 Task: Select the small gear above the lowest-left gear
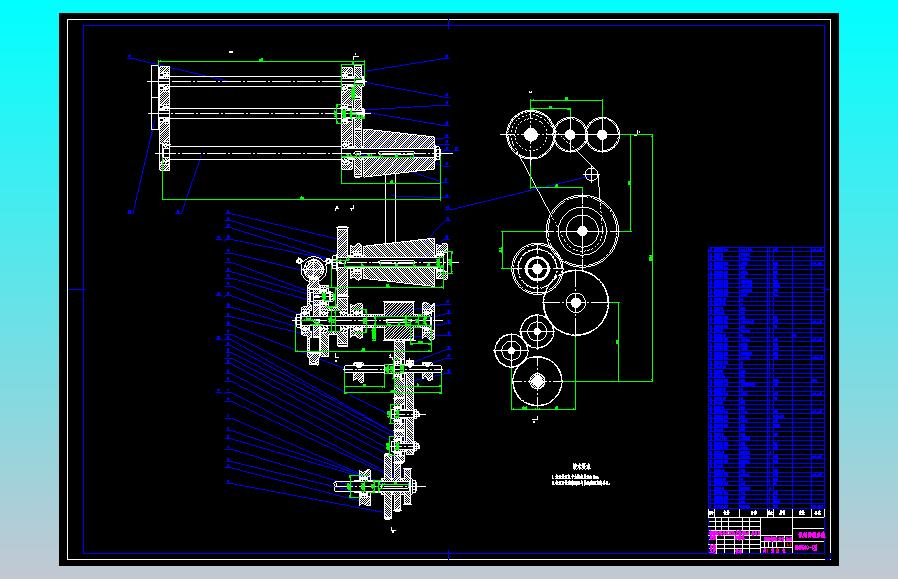537,331
